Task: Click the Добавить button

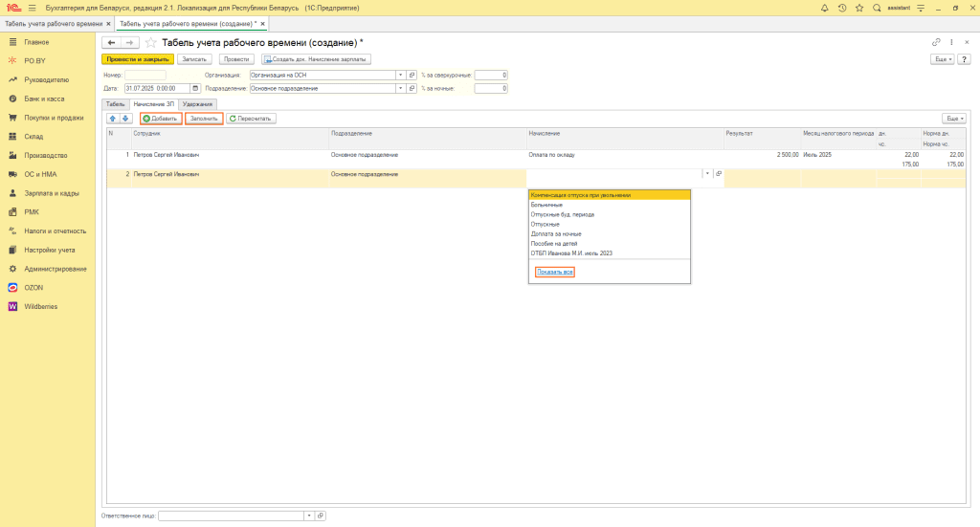Action: (161, 119)
